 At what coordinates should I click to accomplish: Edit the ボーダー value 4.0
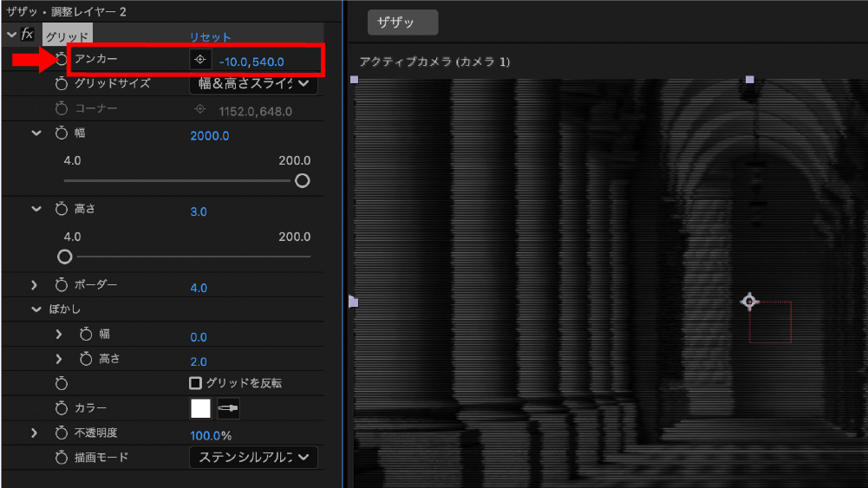[199, 288]
